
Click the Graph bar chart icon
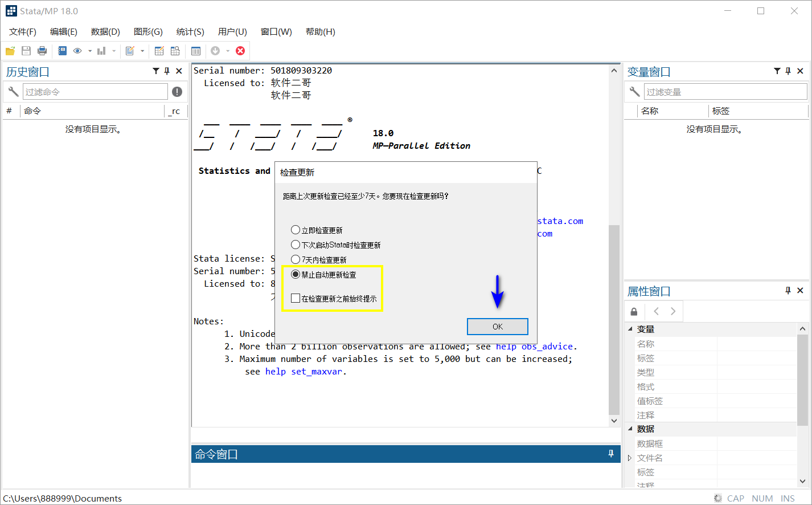coord(102,51)
